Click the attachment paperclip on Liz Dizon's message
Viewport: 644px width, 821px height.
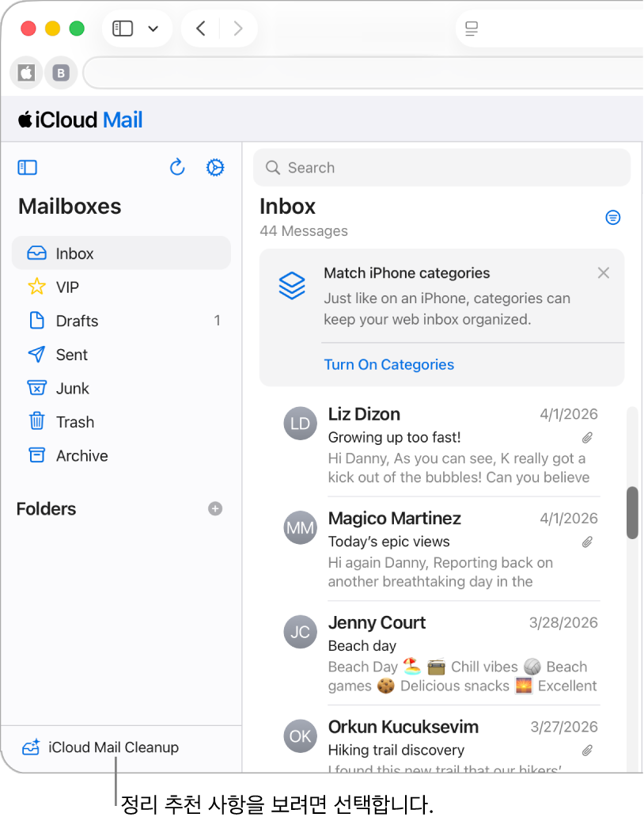point(587,437)
